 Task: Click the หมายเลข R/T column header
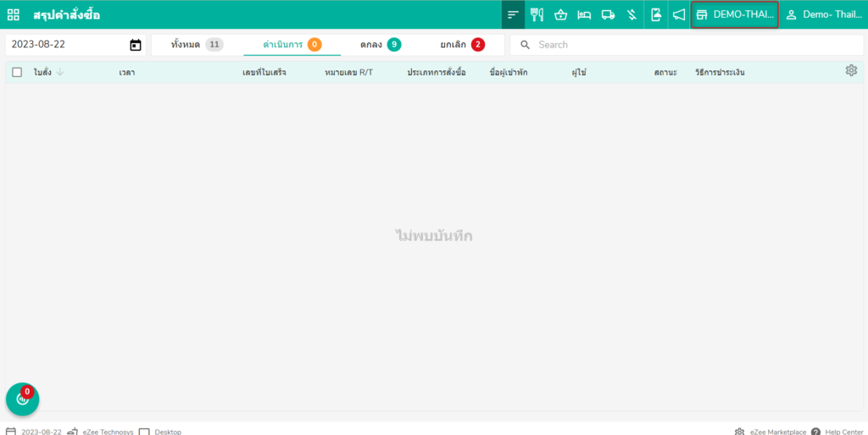point(348,73)
